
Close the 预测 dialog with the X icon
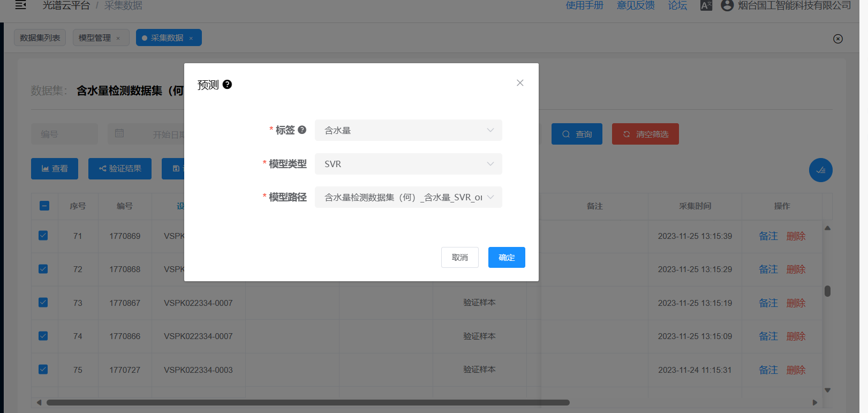pyautogui.click(x=520, y=83)
